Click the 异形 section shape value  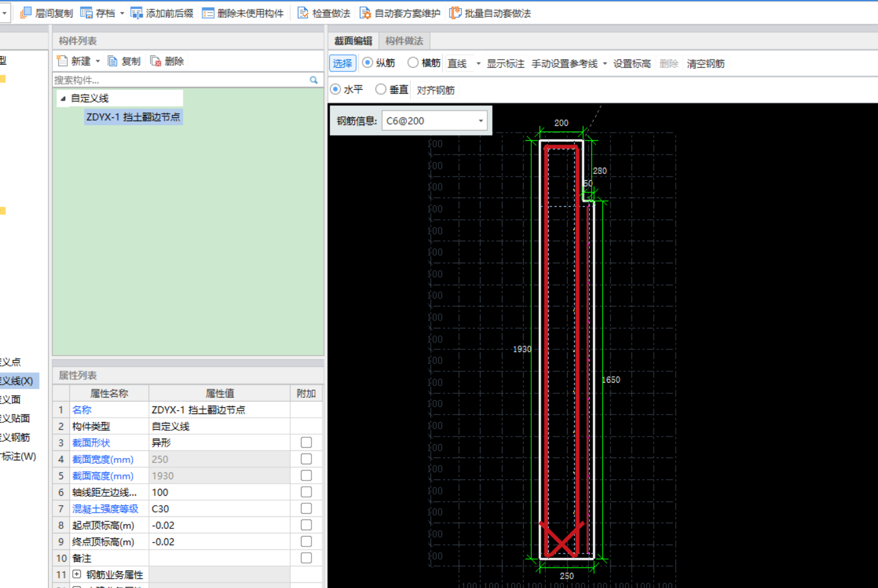pyautogui.click(x=161, y=443)
